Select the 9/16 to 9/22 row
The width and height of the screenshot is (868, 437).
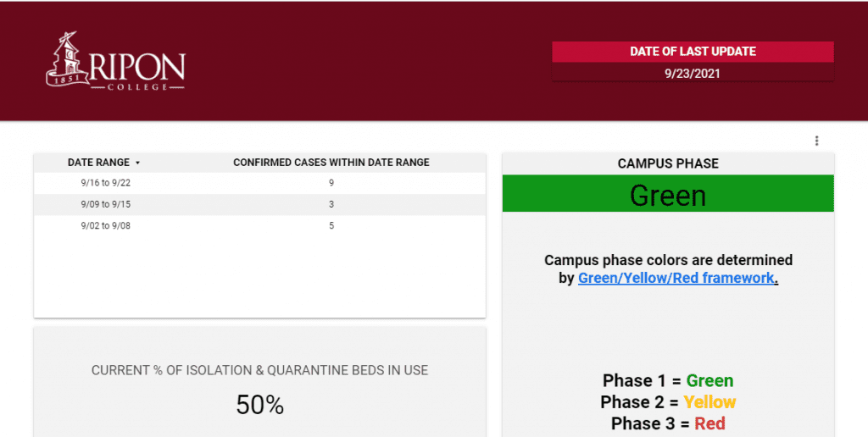(x=259, y=183)
